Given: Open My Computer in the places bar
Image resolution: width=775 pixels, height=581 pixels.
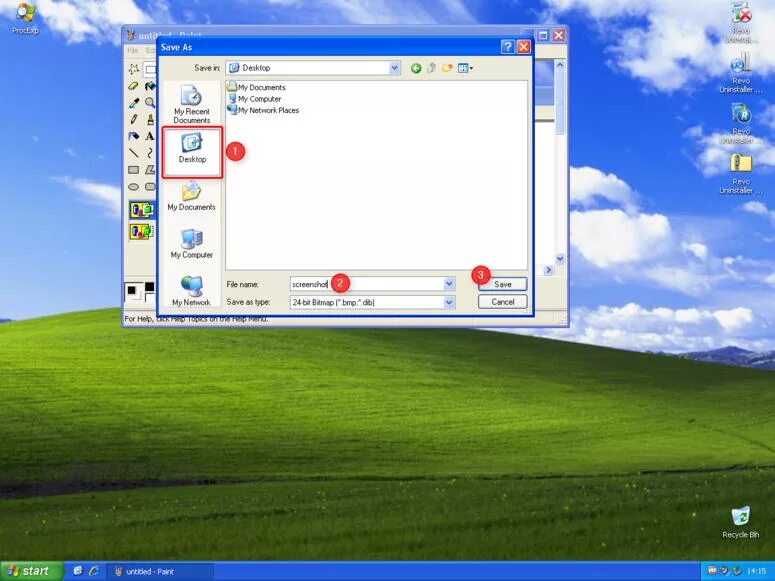Looking at the screenshot, I should (x=192, y=244).
